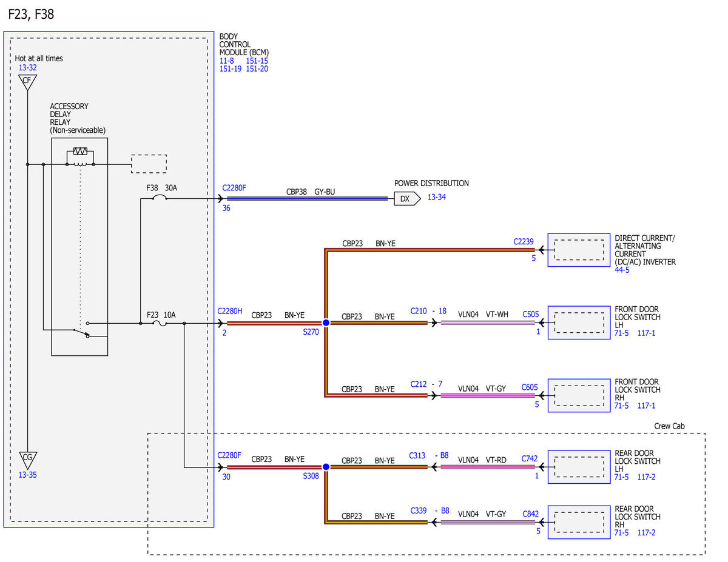Select connector C505 for front door LH

pos(530,314)
